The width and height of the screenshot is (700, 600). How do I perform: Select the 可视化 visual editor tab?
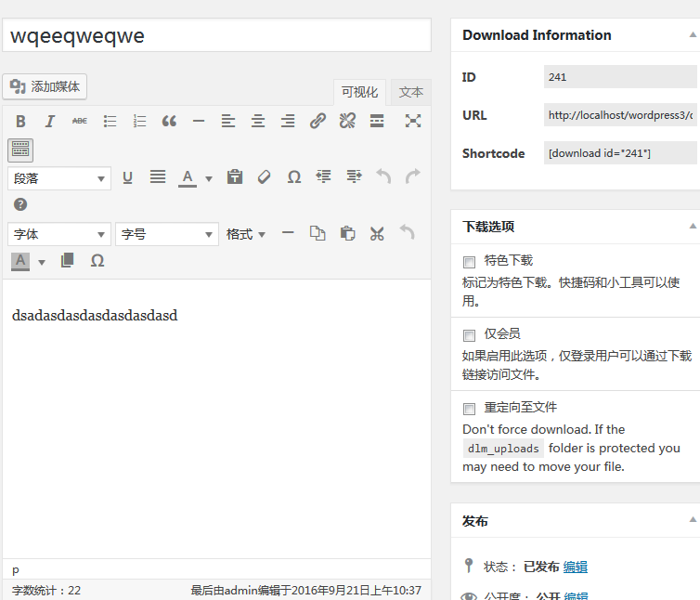[359, 92]
